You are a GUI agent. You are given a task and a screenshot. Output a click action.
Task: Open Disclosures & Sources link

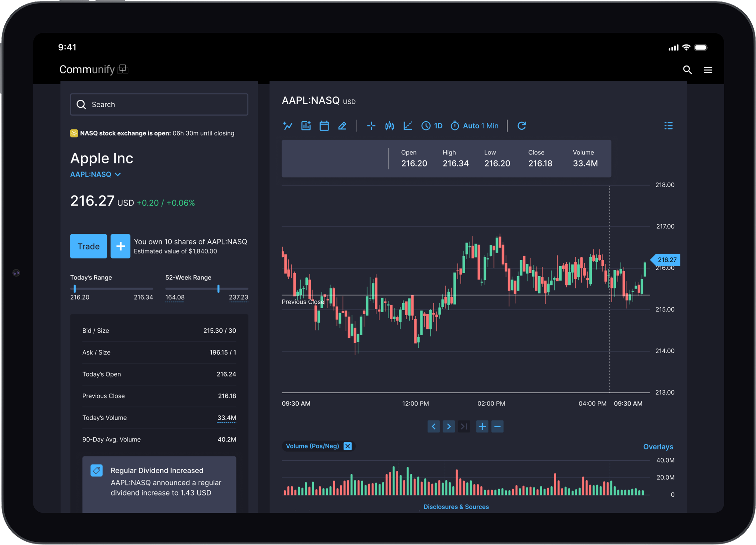coord(456,507)
